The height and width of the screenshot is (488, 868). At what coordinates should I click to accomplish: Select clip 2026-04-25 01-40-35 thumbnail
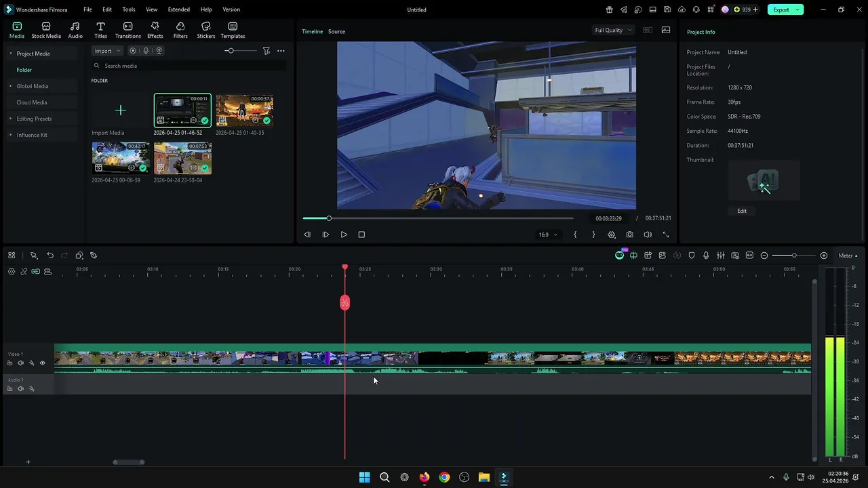point(245,110)
